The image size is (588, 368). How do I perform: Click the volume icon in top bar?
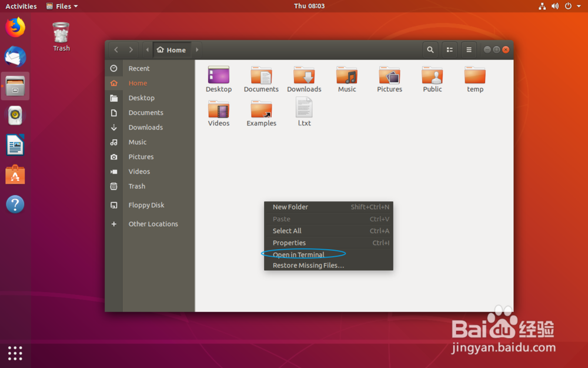tap(555, 6)
